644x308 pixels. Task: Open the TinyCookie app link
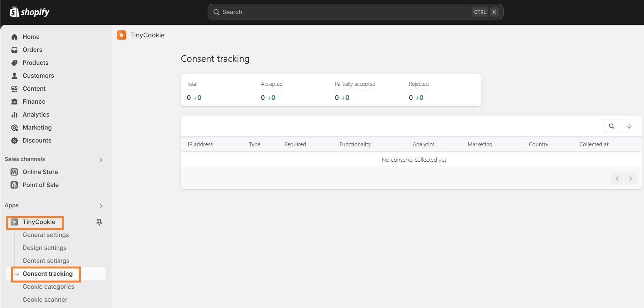click(39, 222)
